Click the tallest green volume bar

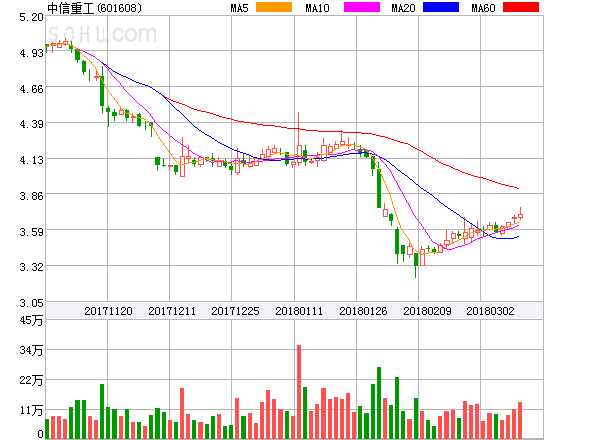pyautogui.click(x=379, y=403)
